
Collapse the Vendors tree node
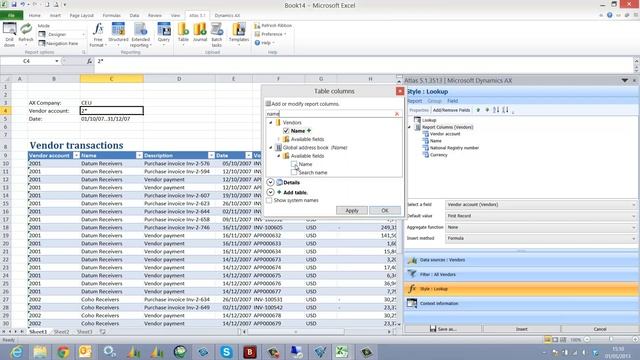[x=271, y=122]
